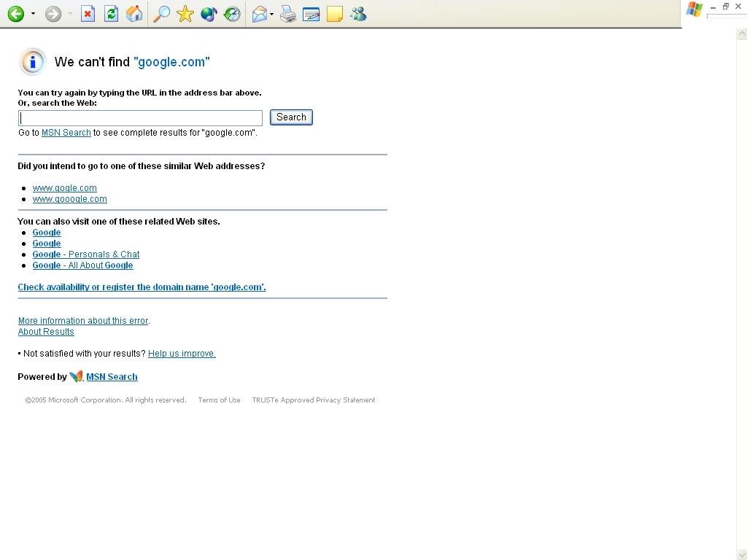Click the MSN butterfly logo
The image size is (747, 560).
tap(76, 376)
